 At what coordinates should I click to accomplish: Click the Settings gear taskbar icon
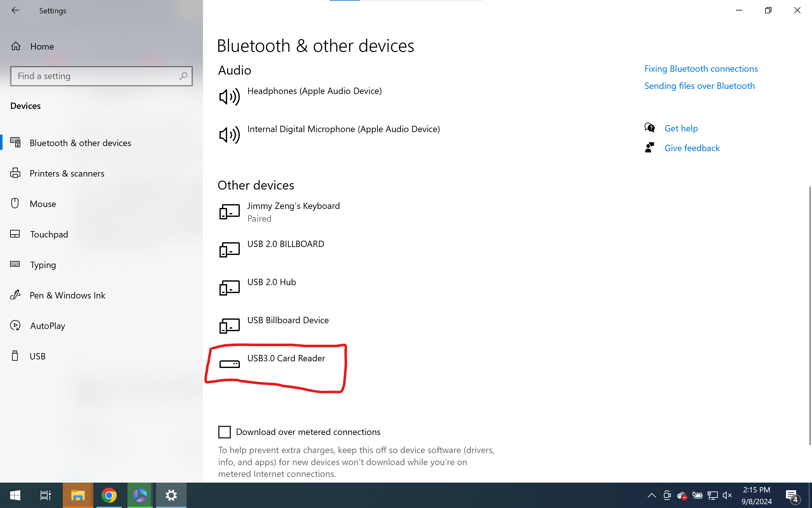(171, 495)
